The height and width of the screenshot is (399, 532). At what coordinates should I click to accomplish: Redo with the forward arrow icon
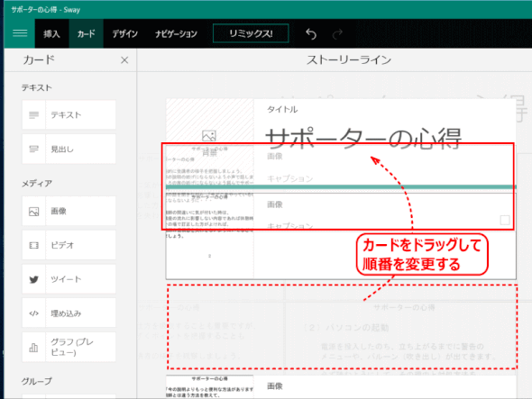pyautogui.click(x=337, y=33)
